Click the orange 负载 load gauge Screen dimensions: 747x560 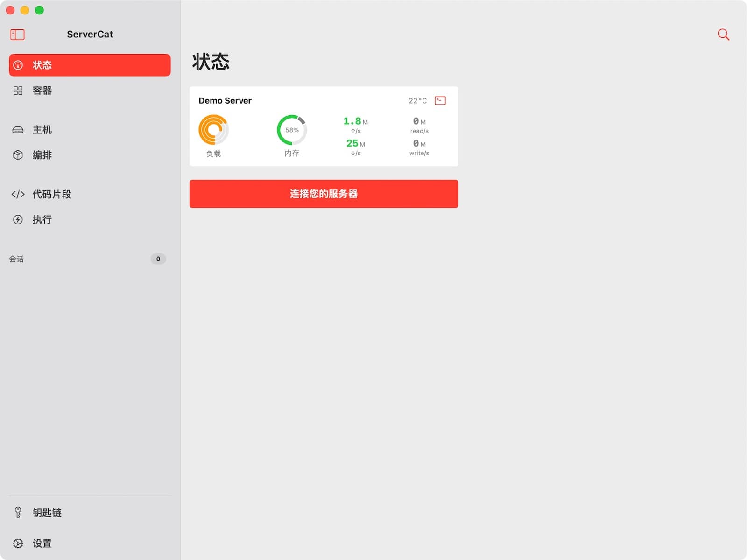213,130
